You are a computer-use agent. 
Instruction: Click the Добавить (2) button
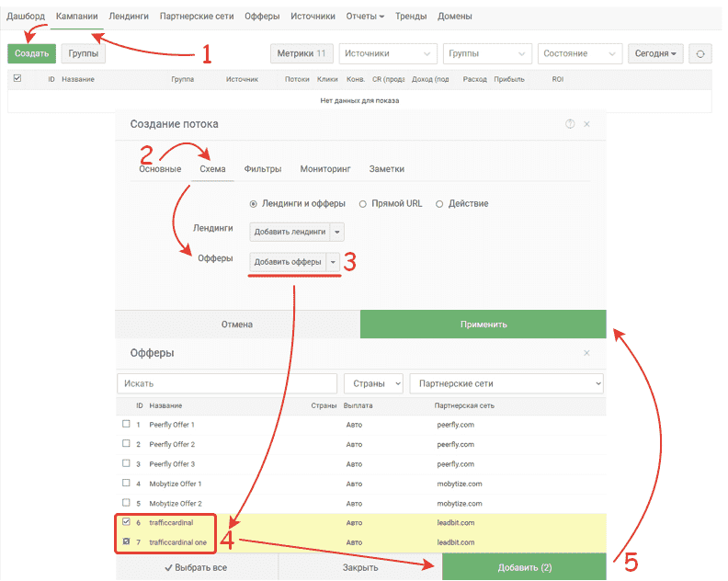click(524, 567)
